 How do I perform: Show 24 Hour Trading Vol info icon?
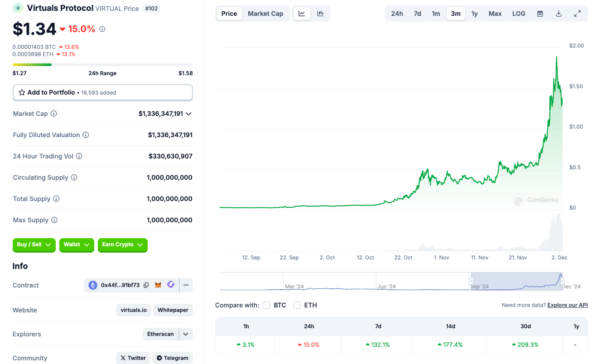(x=79, y=156)
